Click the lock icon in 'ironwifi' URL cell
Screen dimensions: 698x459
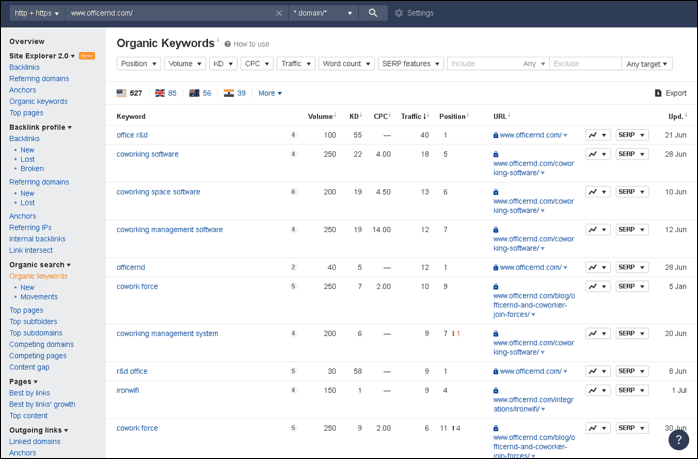point(495,390)
